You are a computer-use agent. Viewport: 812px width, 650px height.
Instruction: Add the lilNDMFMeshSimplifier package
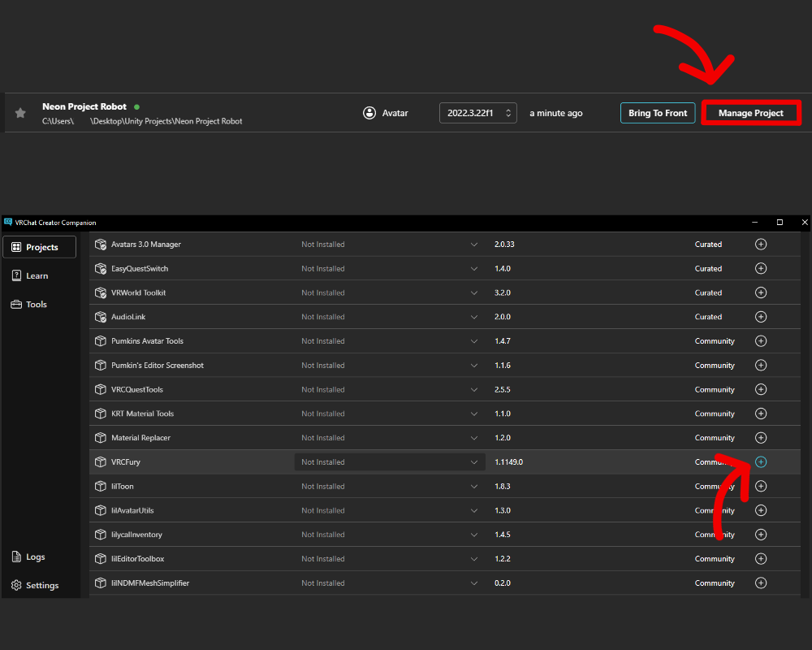(761, 583)
